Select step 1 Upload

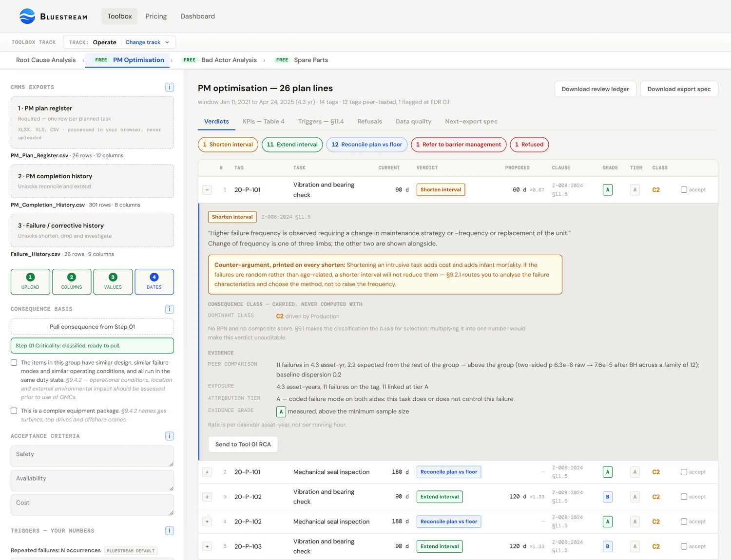coord(30,282)
